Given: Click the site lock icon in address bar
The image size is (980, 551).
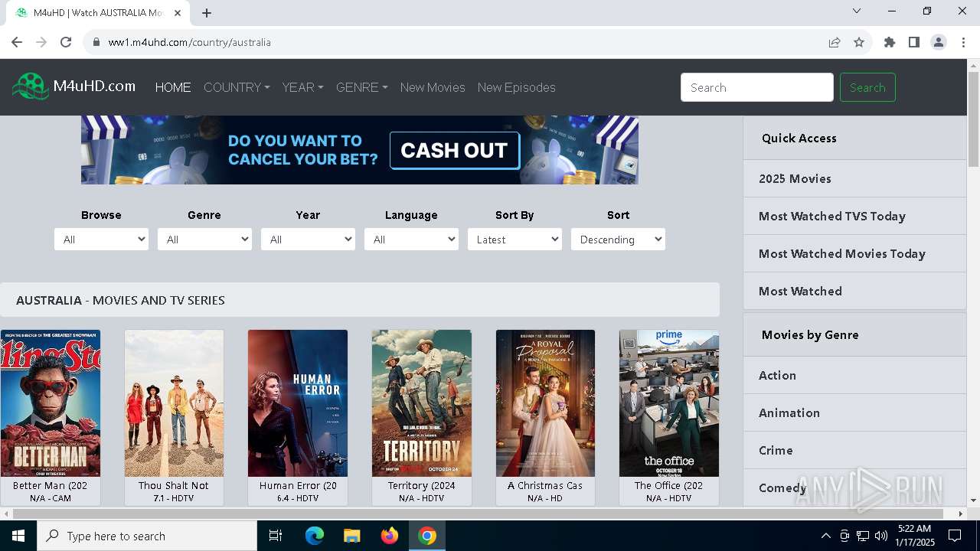Looking at the screenshot, I should coord(96,42).
